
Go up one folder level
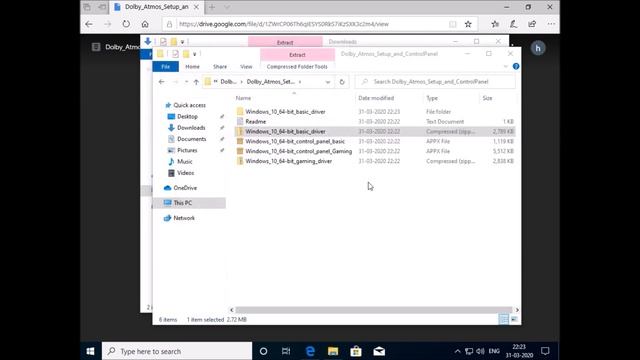click(x=196, y=82)
